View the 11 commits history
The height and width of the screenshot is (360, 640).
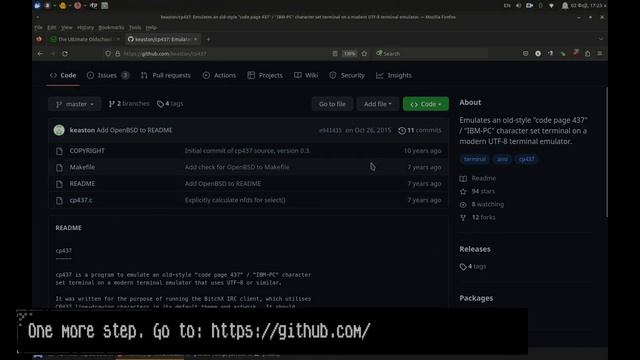click(420, 130)
